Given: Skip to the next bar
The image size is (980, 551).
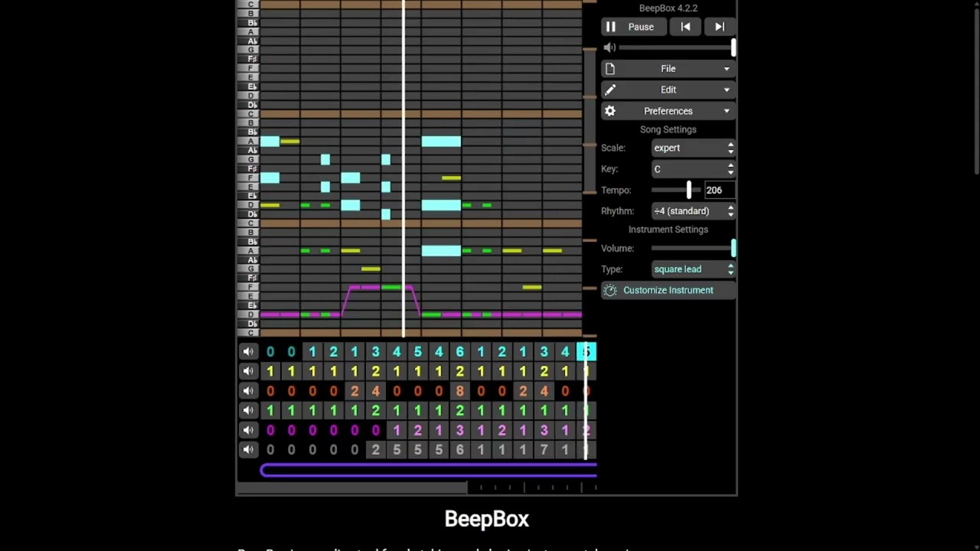Looking at the screenshot, I should tap(720, 27).
